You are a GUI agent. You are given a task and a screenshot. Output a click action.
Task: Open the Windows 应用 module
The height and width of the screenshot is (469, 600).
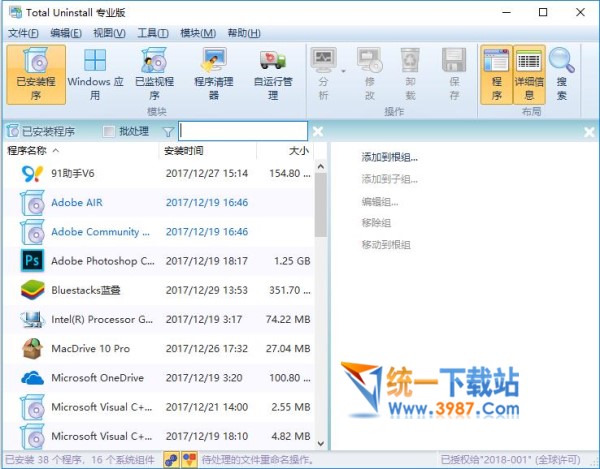(x=95, y=74)
